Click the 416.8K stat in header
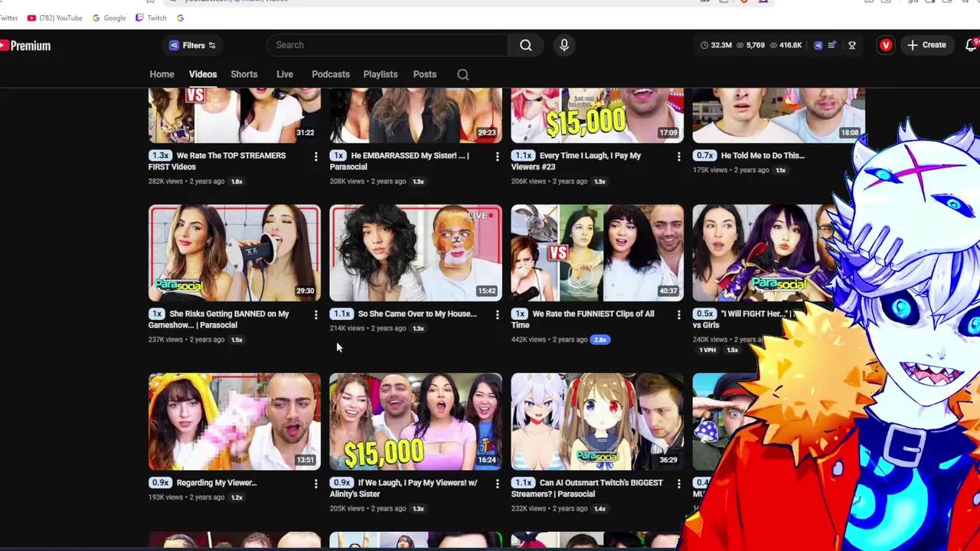 point(786,45)
